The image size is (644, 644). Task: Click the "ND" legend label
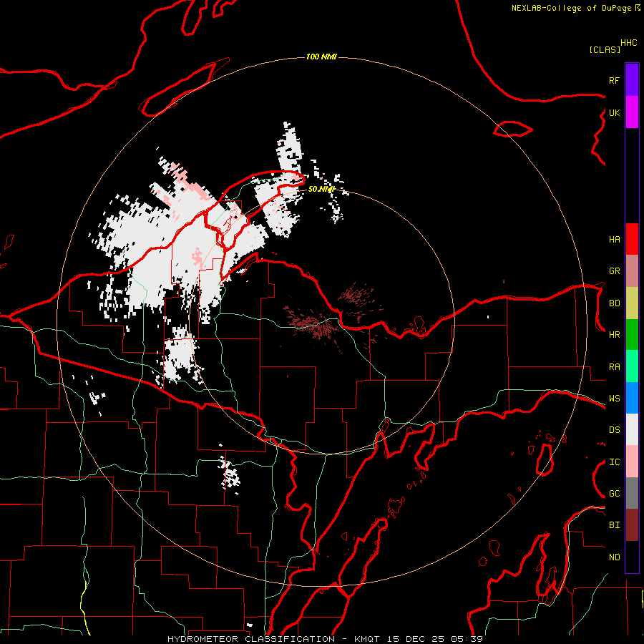pos(614,557)
